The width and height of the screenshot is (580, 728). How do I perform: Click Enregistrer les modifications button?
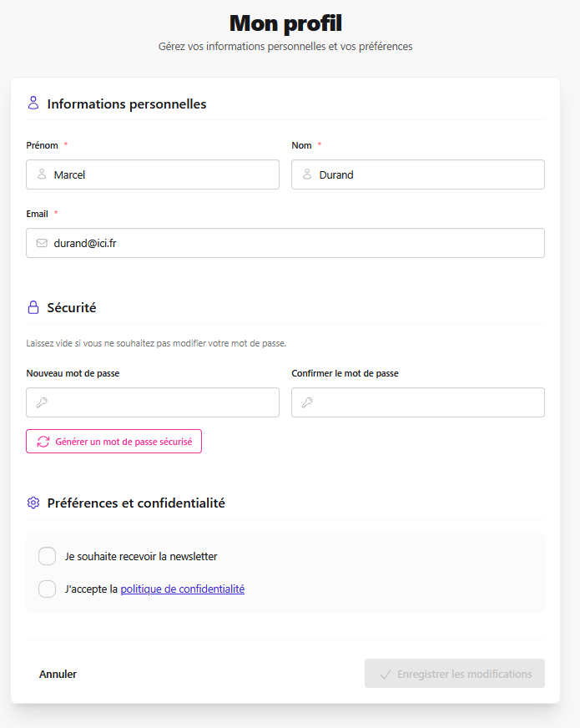(455, 674)
